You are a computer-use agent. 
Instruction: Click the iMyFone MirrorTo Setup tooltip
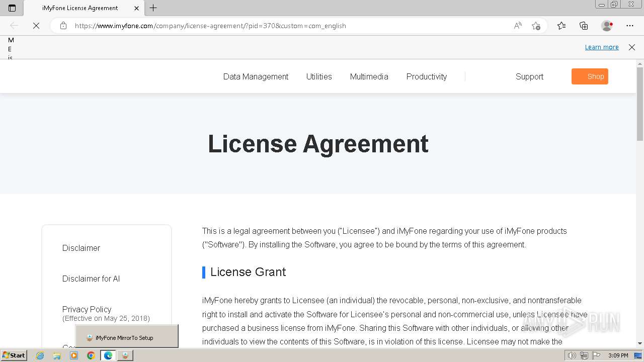[x=127, y=336]
